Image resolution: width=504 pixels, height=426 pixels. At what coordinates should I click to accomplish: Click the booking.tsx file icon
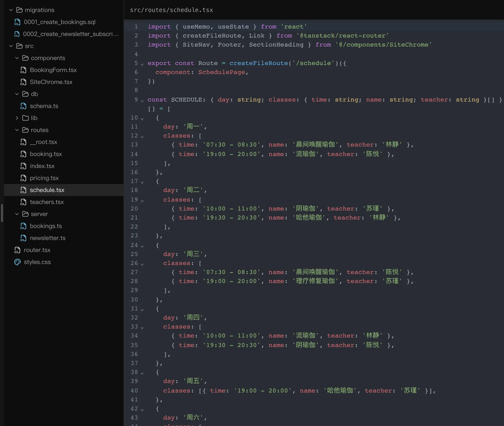23,154
